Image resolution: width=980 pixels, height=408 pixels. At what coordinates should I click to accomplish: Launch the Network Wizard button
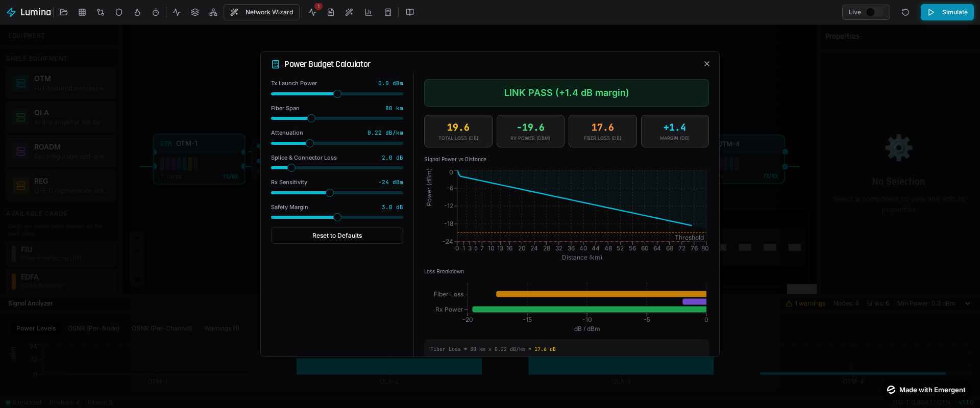click(x=261, y=12)
